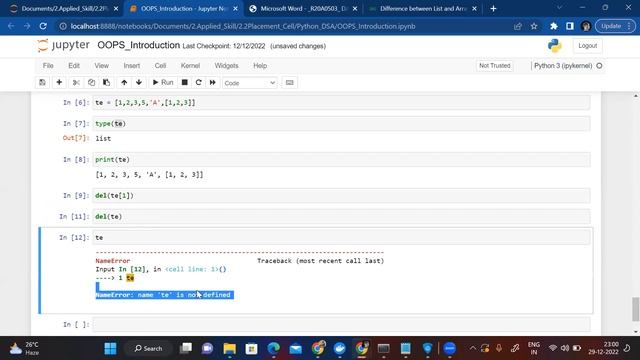The image size is (640, 360).
Task: Open the Edit menu
Action: point(74,66)
